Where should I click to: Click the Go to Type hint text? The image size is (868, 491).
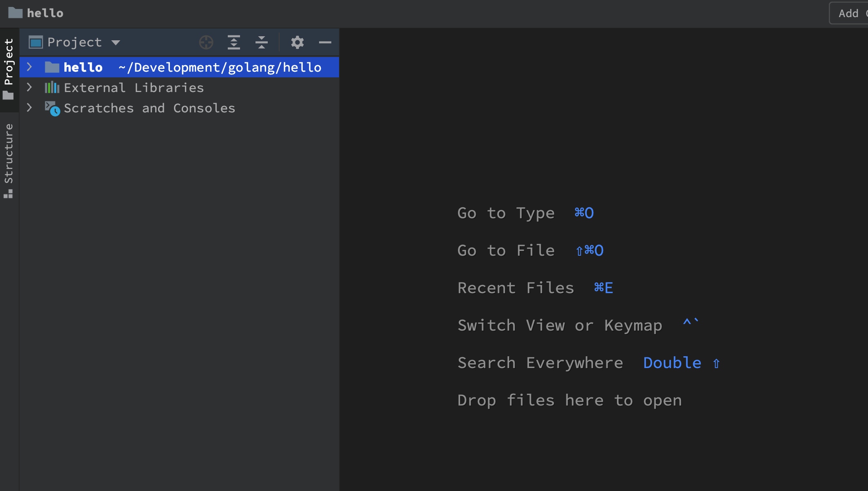tap(506, 213)
